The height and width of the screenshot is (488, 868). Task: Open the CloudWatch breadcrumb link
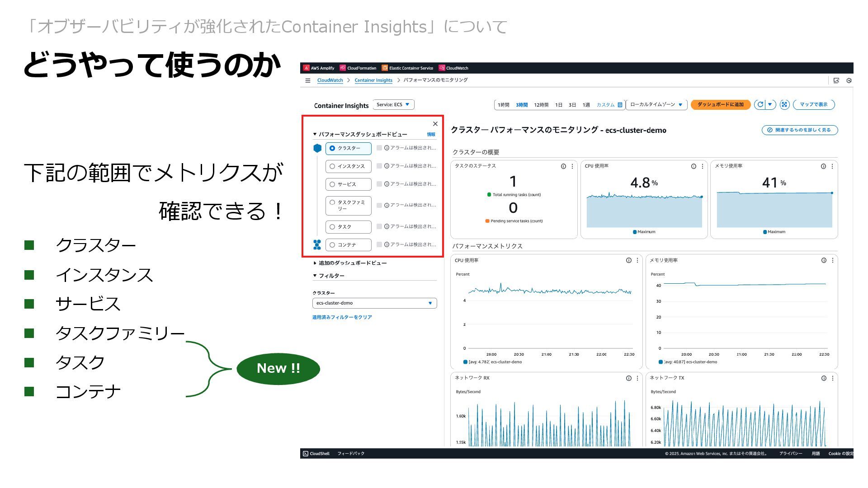click(x=330, y=80)
